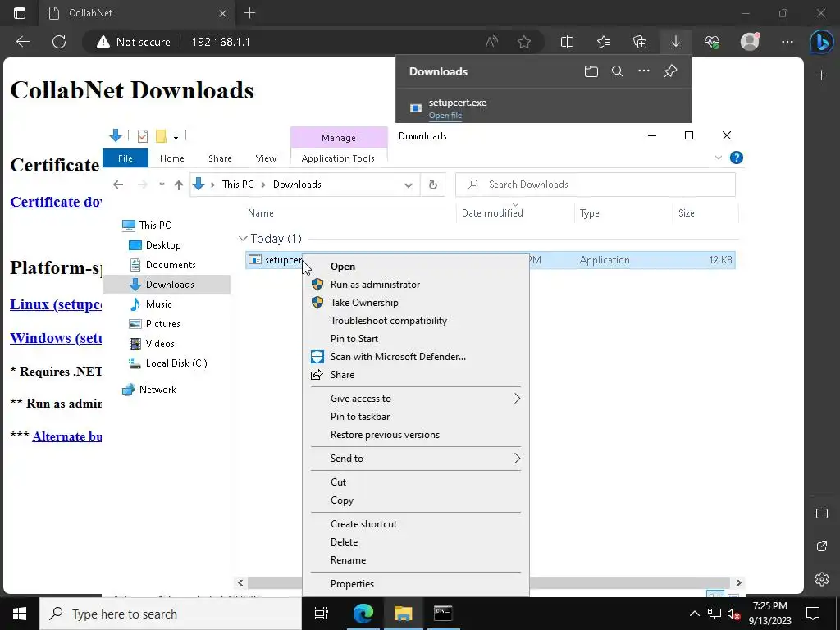The width and height of the screenshot is (840, 630).
Task: Toggle Edge split screen icon
Action: point(567,42)
